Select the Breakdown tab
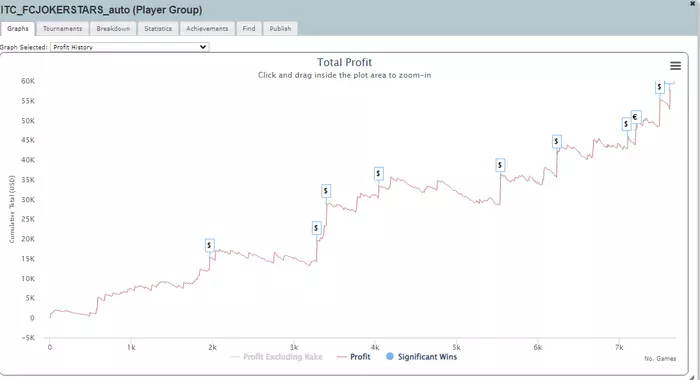The image size is (700, 380). tap(113, 29)
